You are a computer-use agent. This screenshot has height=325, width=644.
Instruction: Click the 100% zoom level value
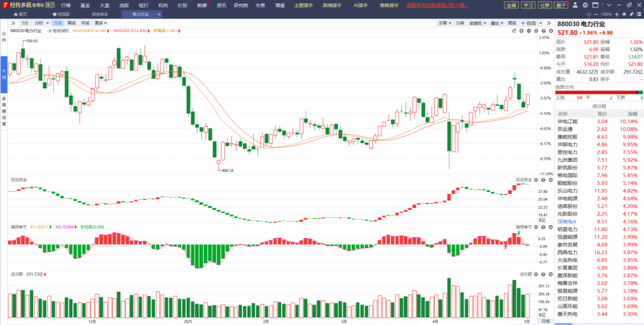(606, 14)
